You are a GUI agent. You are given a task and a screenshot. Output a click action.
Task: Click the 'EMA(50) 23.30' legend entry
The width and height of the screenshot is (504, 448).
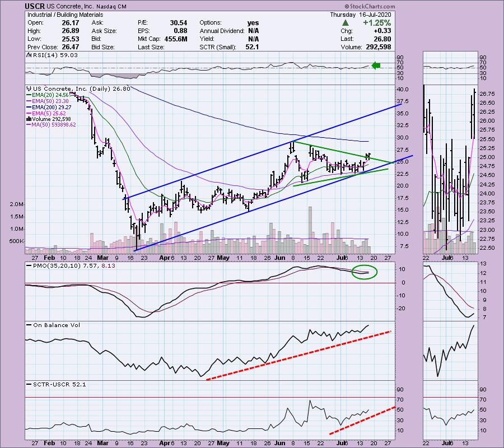coord(50,101)
